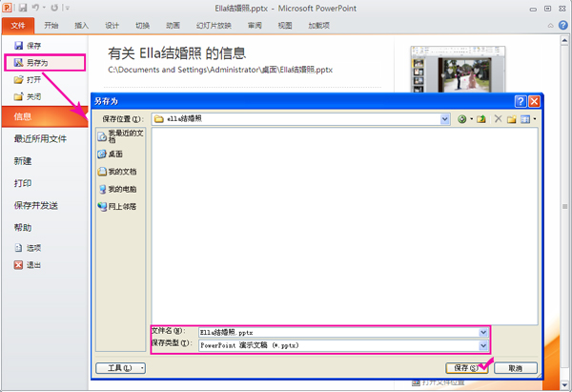Open 帮助 section in backstage
Viewport: 572px width, 392px height.
coord(23,228)
